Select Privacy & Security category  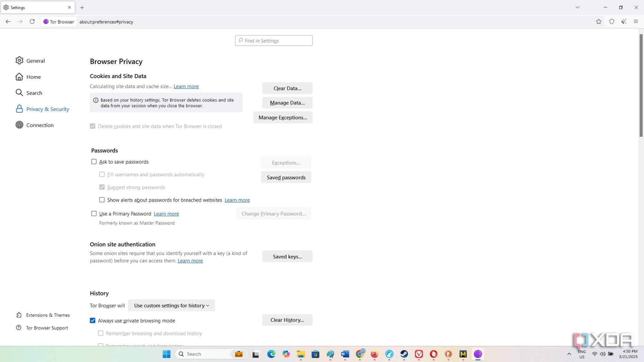(42, 109)
